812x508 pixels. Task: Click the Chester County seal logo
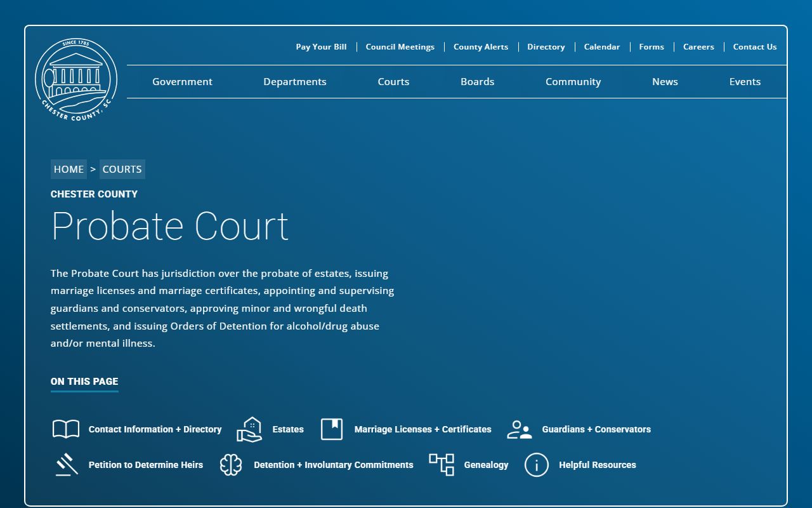pyautogui.click(x=76, y=80)
